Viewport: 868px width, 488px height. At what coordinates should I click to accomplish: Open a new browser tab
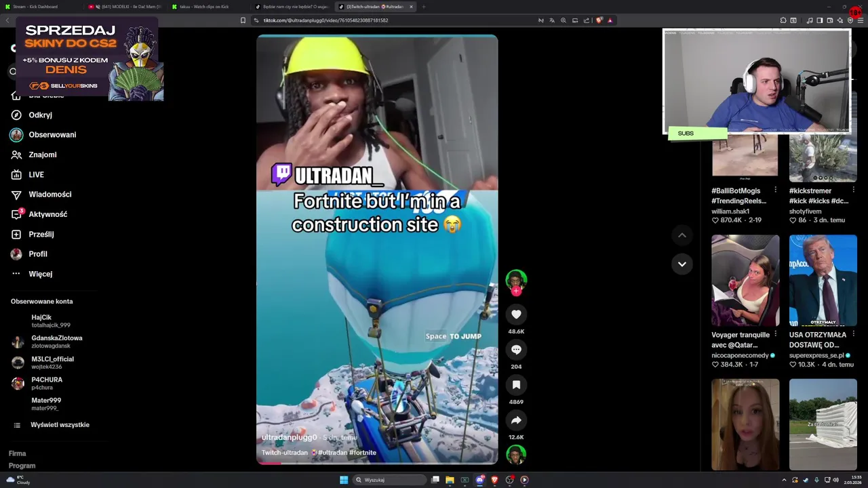click(424, 7)
